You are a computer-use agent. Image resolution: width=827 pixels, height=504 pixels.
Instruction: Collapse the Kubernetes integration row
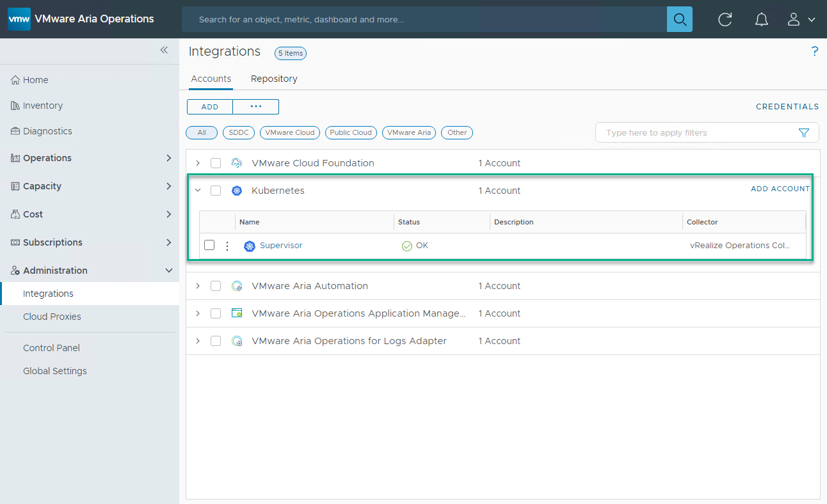198,191
